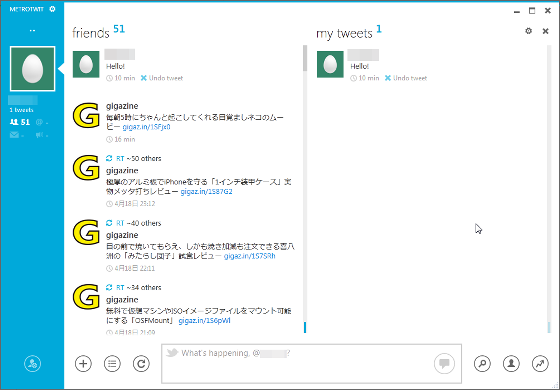Click gigazine avatar on ~40 others tweet
Image resolution: width=560 pixels, height=390 pixels.
coord(86,232)
